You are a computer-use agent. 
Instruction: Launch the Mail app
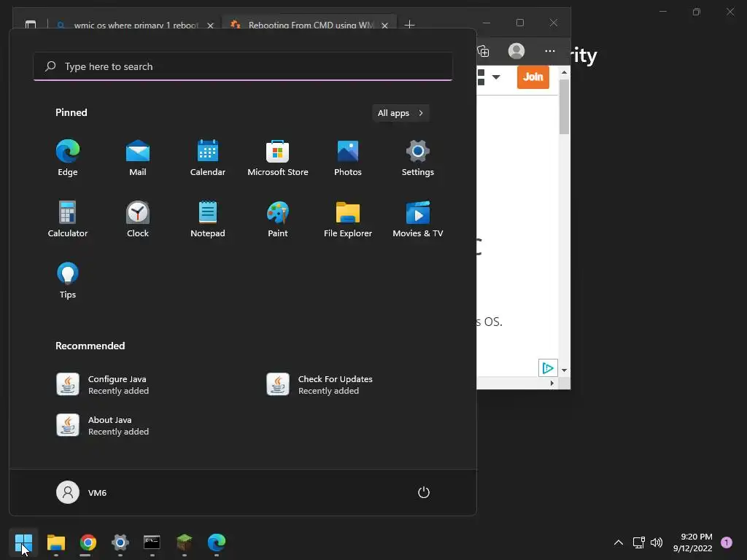[x=138, y=158]
